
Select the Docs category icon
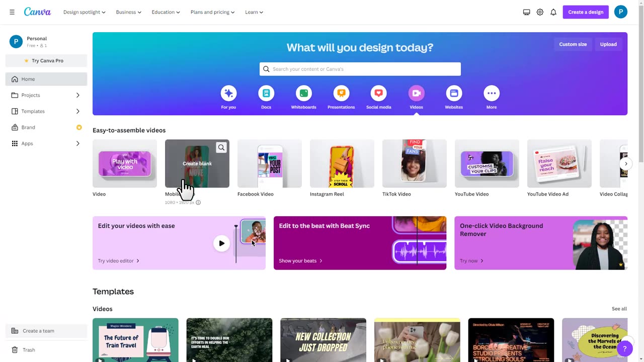(266, 93)
